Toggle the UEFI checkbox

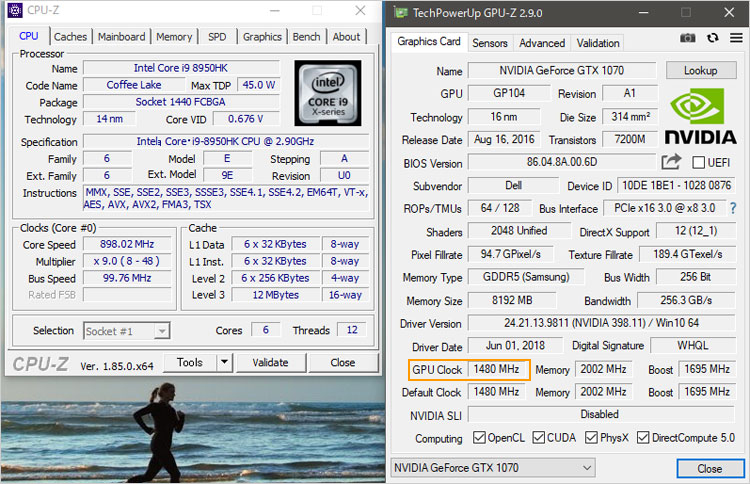(698, 163)
